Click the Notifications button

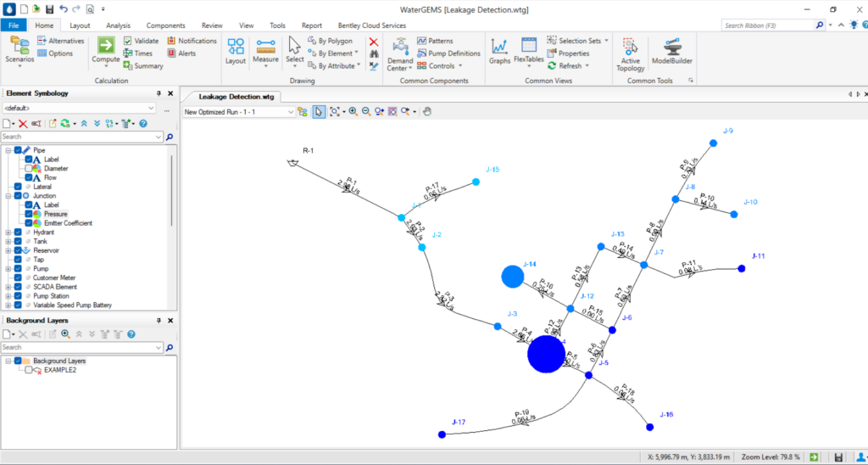(x=192, y=41)
